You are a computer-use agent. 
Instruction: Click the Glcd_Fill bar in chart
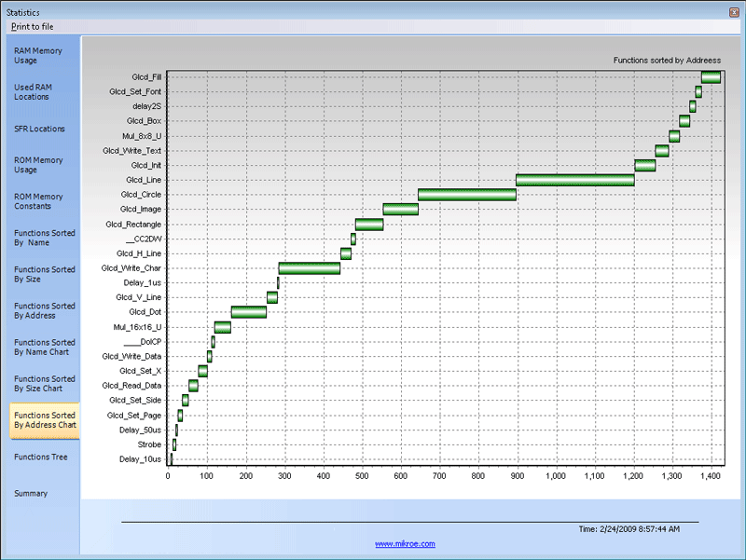click(711, 77)
